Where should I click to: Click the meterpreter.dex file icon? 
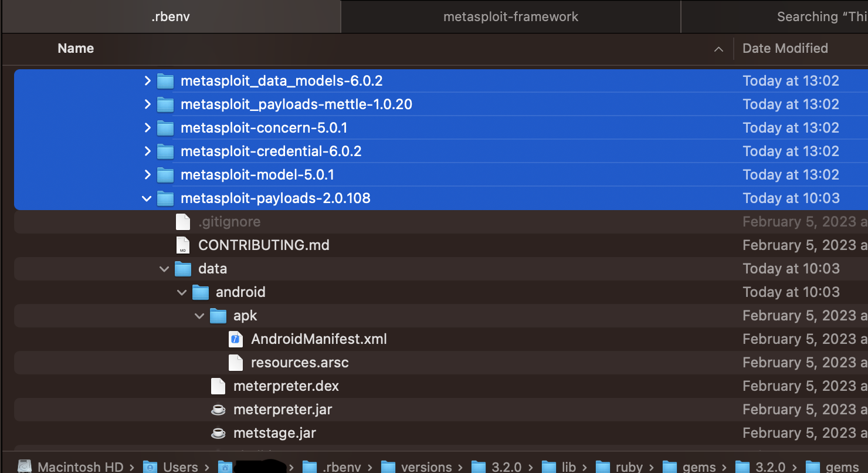coord(218,386)
